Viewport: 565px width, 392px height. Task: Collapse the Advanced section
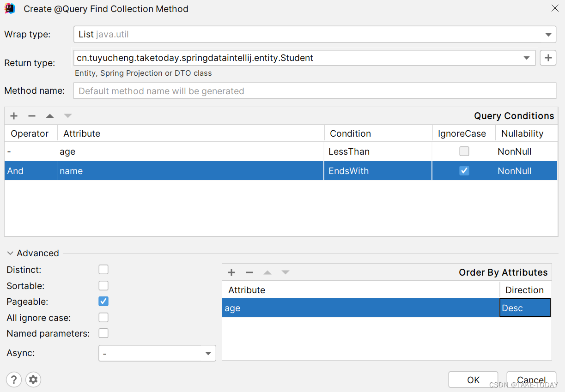point(10,253)
